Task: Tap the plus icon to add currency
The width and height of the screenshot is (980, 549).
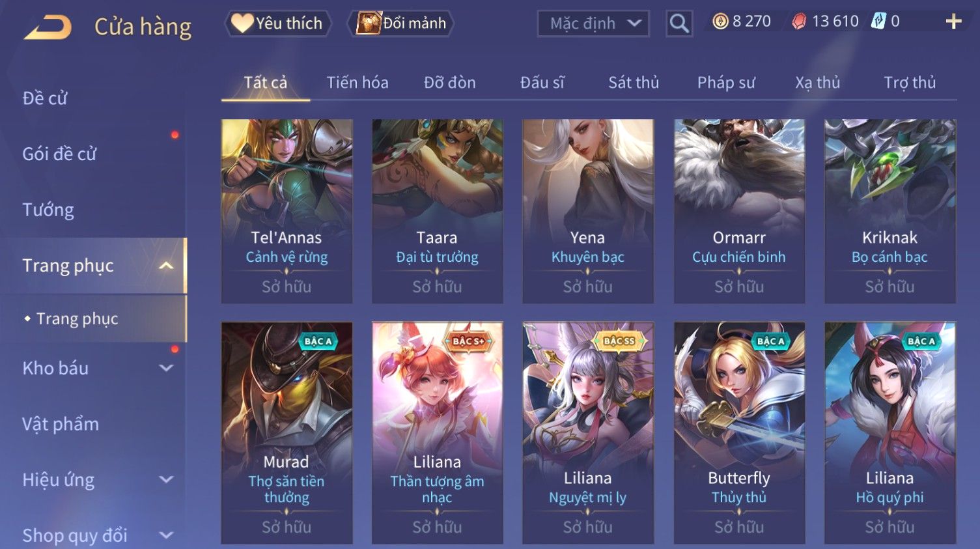Action: point(953,21)
